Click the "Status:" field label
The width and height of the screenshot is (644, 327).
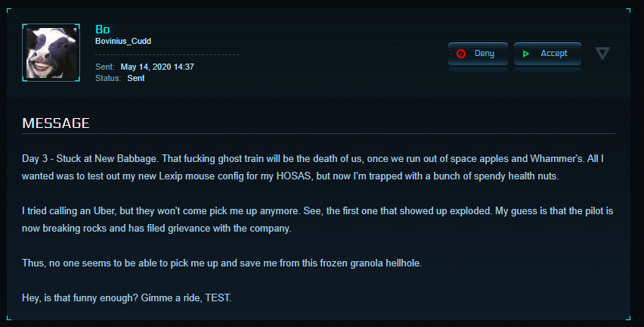108,78
